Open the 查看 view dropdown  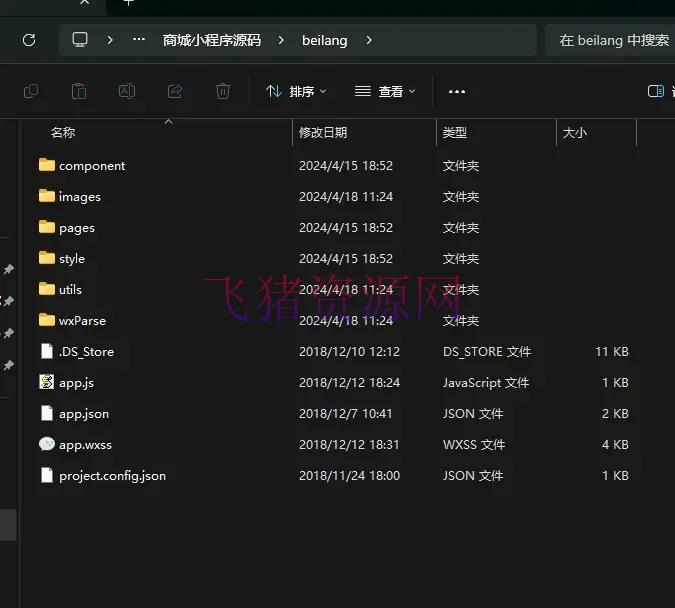[x=385, y=91]
